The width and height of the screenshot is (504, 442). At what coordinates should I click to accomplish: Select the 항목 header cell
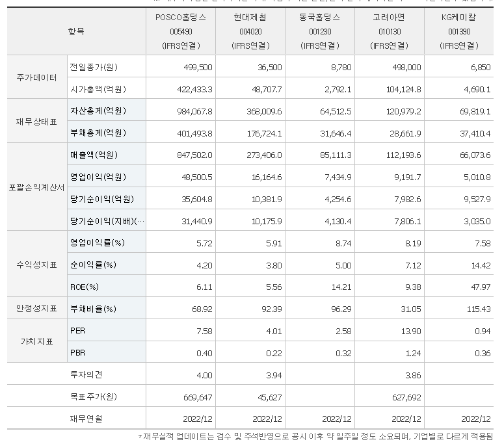pyautogui.click(x=77, y=31)
